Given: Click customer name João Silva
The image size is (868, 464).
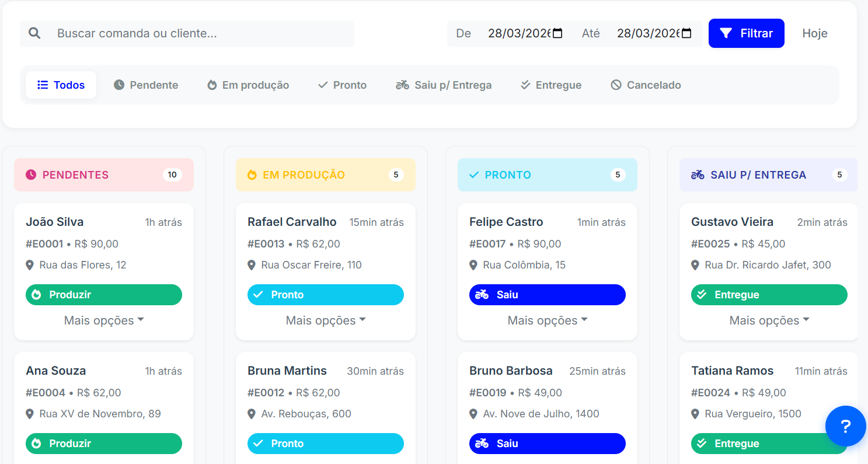Looking at the screenshot, I should click(55, 222).
